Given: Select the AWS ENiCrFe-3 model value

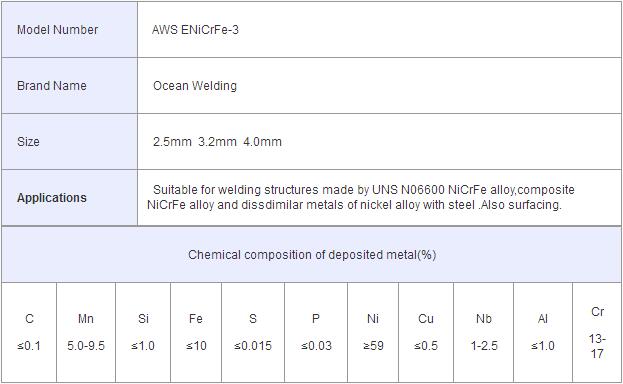Looking at the screenshot, I should tap(195, 30).
